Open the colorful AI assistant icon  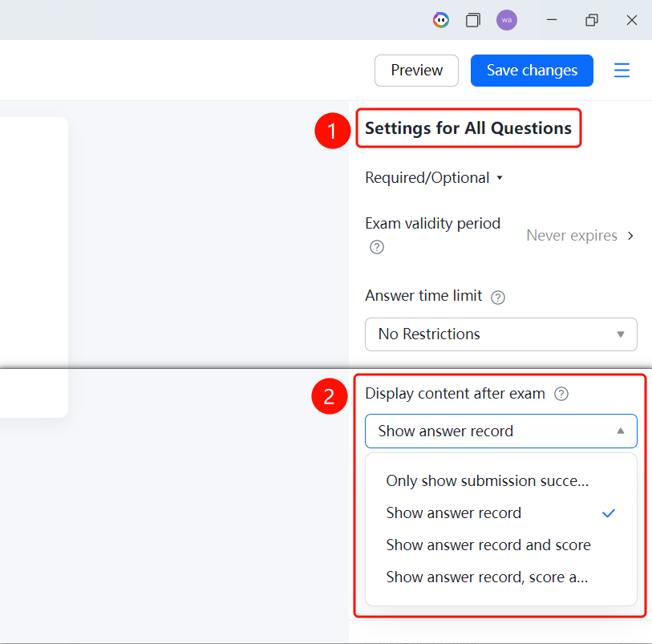pyautogui.click(x=441, y=20)
